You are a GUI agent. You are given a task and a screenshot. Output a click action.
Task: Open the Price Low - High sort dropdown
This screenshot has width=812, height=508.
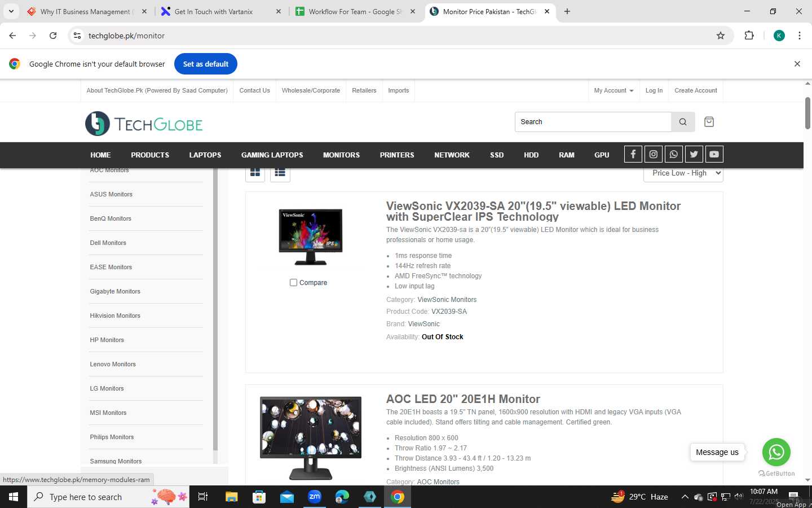pos(683,173)
